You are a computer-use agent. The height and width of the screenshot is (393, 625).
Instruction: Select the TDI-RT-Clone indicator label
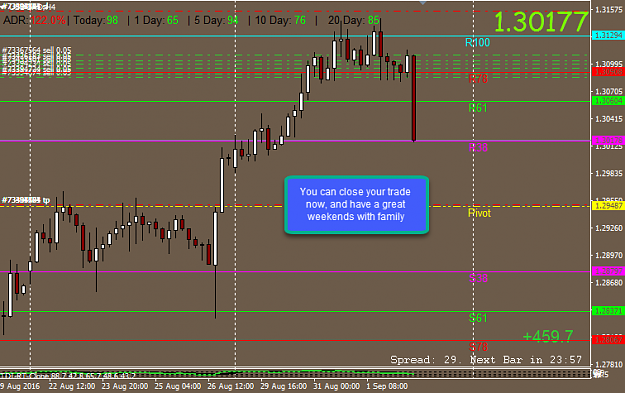(68, 375)
